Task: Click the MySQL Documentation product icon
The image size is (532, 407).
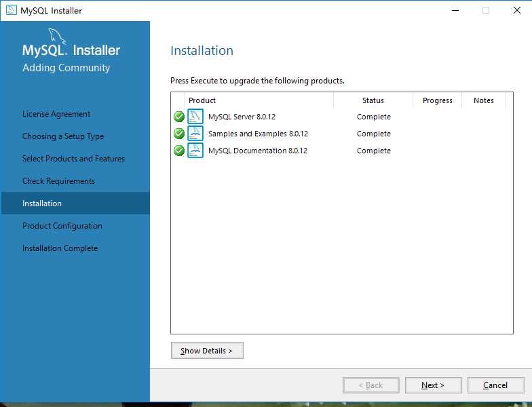Action: [195, 151]
